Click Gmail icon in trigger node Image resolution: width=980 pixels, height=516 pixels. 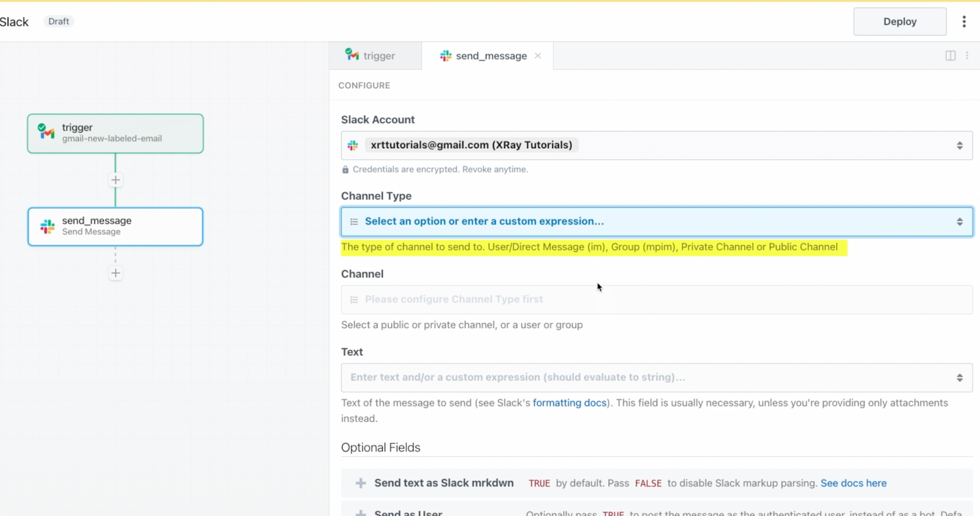47,131
